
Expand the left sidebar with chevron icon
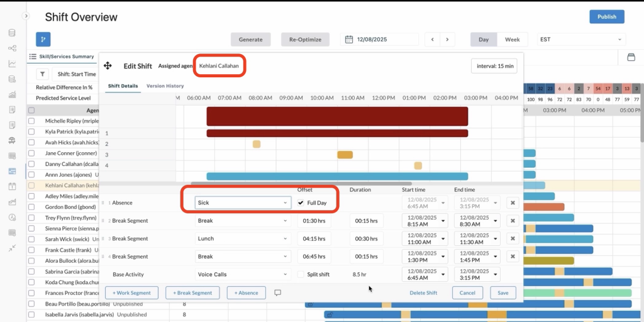[26, 16]
